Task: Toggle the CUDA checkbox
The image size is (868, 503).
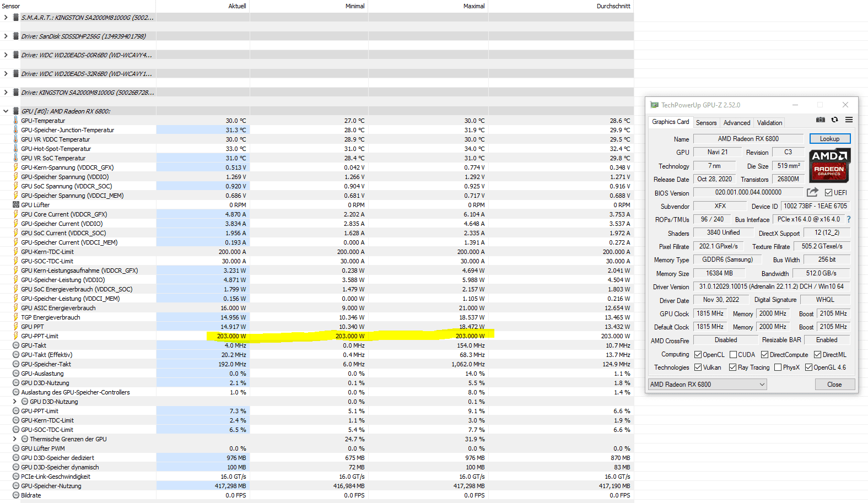Action: 733,355
